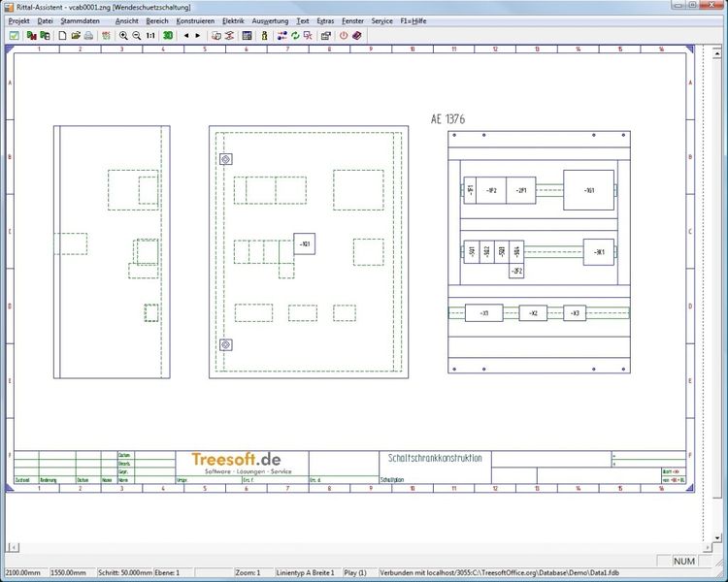The width and height of the screenshot is (728, 582).
Task: Open the help book icon in the toolbar
Action: click(356, 36)
